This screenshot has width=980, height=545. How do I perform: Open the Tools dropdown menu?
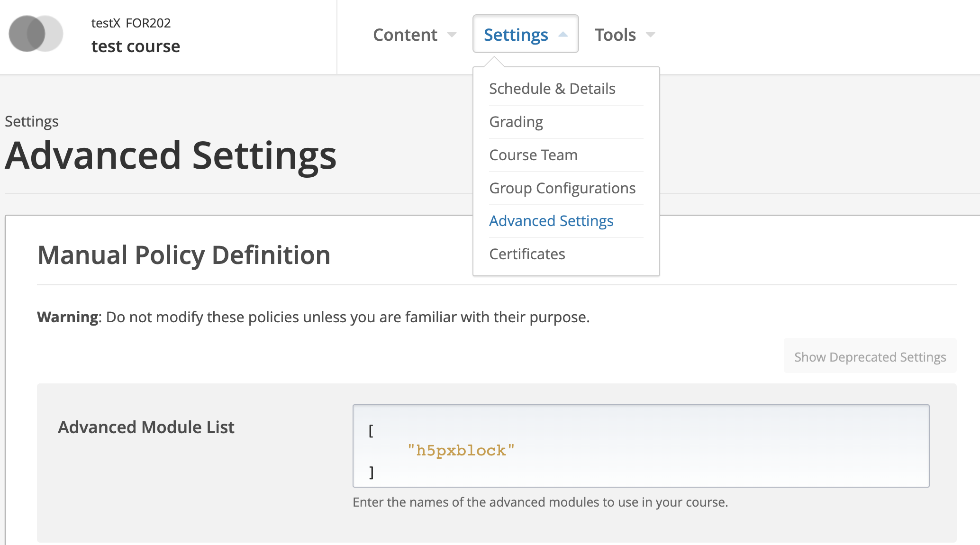(625, 35)
